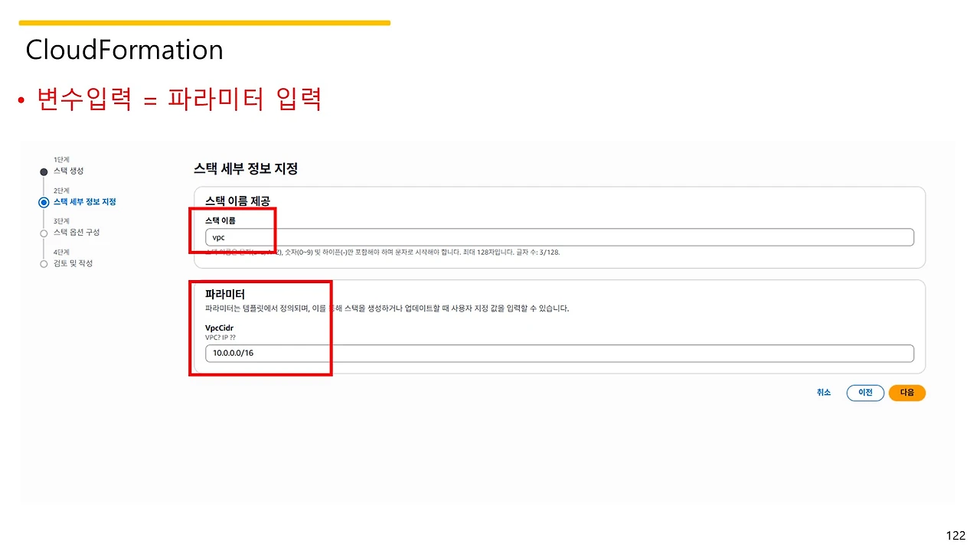Click the stack name character-count hint text
The image size is (980, 551).
point(382,252)
